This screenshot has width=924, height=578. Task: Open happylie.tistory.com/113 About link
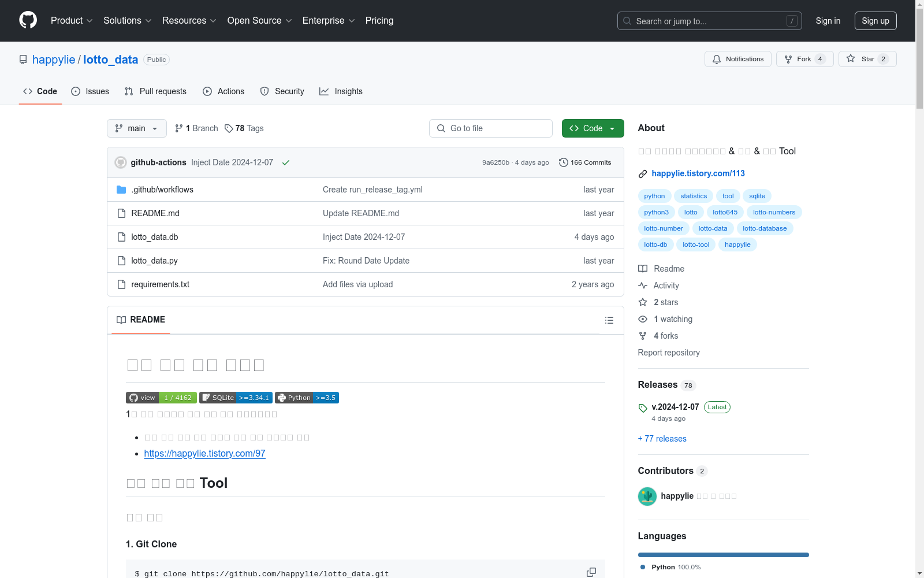(x=698, y=173)
